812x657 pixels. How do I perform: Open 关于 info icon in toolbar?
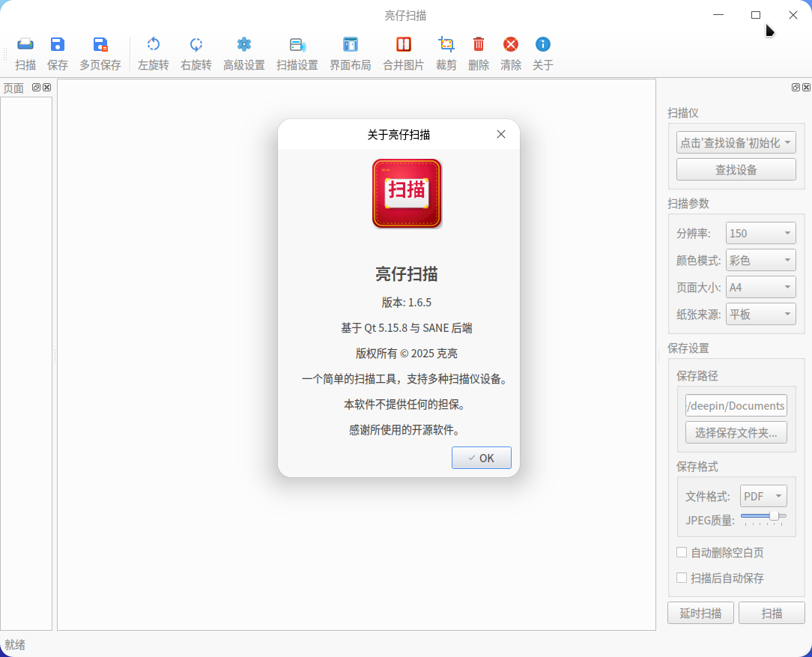(x=543, y=53)
